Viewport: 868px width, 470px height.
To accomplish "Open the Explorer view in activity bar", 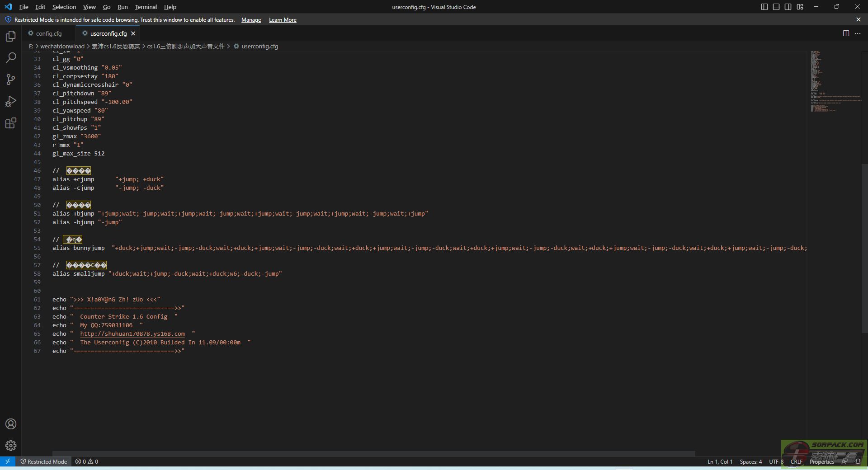I will coord(11,36).
